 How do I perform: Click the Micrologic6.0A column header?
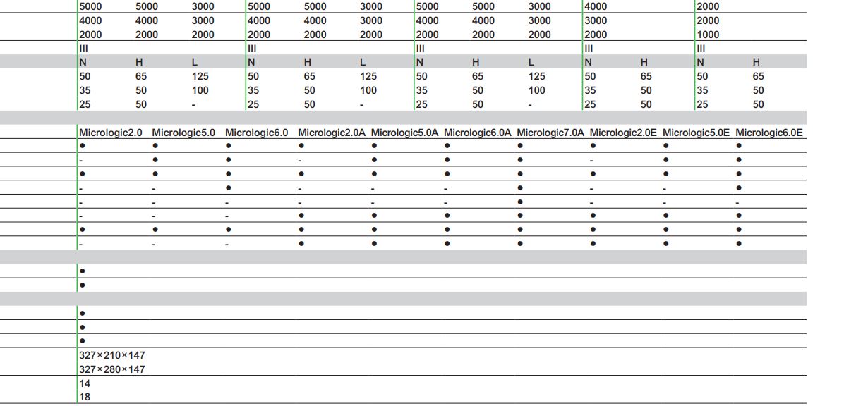[x=478, y=133]
